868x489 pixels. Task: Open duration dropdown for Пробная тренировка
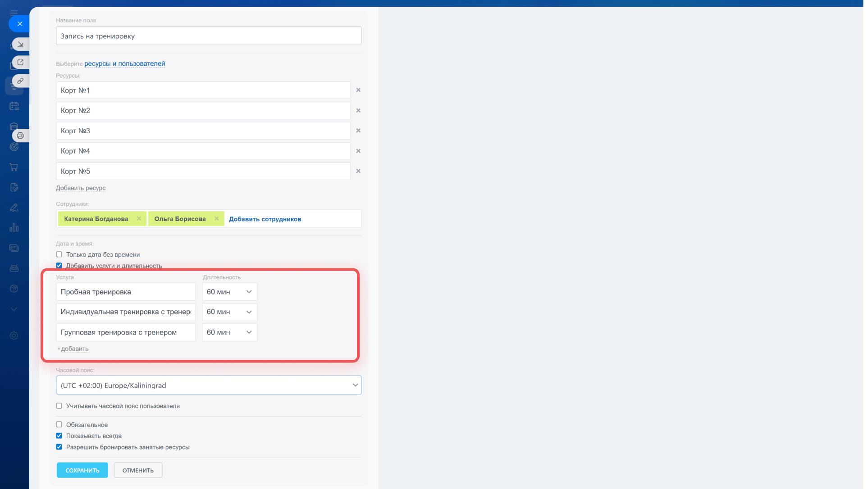click(229, 292)
